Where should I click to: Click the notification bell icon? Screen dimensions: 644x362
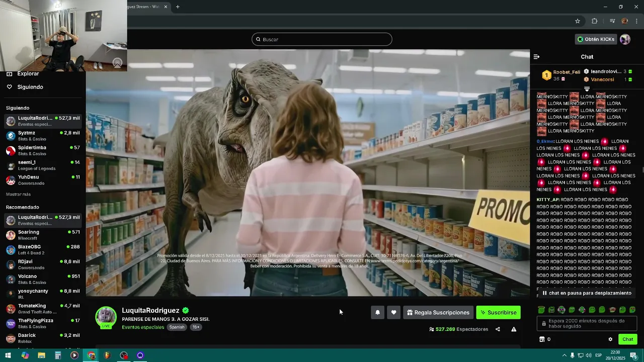(377, 313)
